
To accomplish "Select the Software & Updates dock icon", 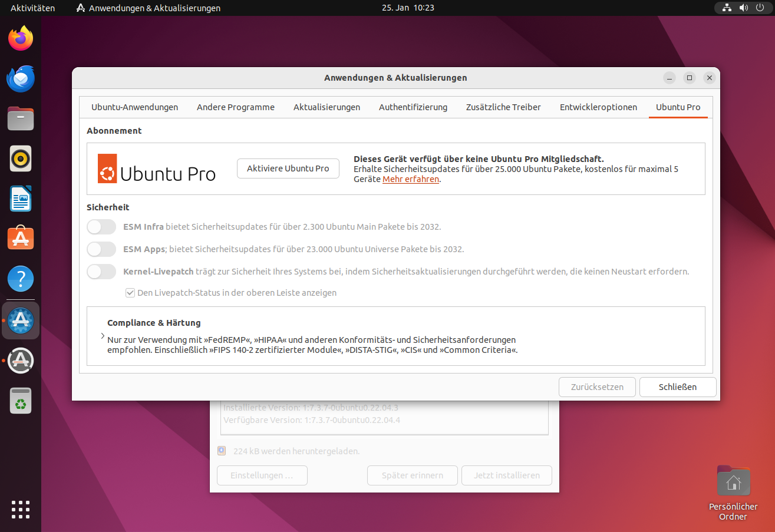I will [x=21, y=320].
